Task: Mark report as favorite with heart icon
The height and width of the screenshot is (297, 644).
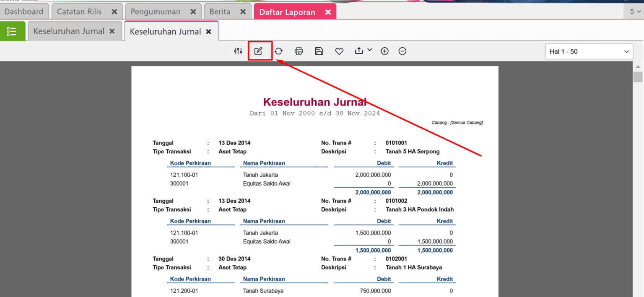Action: click(339, 51)
